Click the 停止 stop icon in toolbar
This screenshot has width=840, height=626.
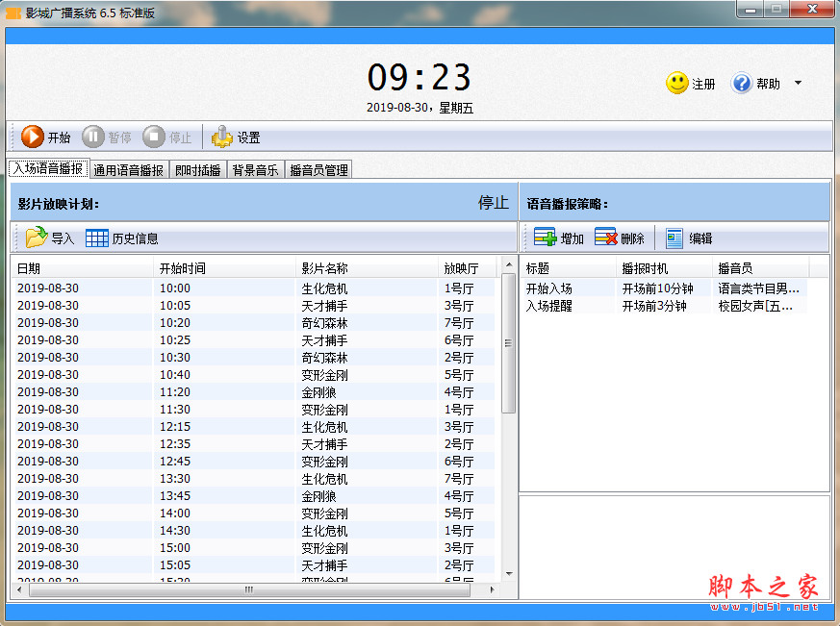pyautogui.click(x=154, y=138)
